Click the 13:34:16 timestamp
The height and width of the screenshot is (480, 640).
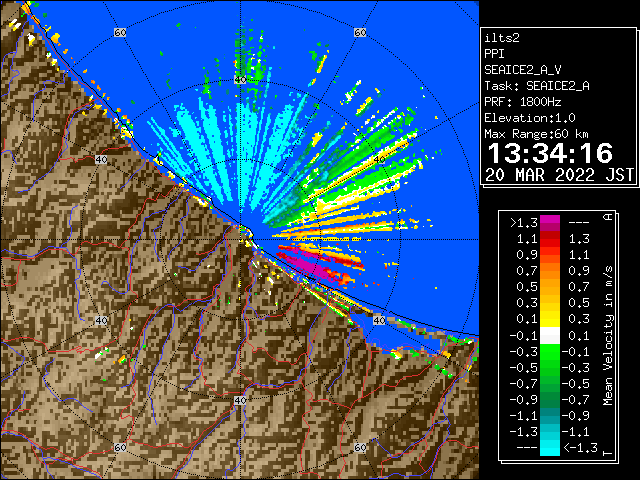(550, 153)
